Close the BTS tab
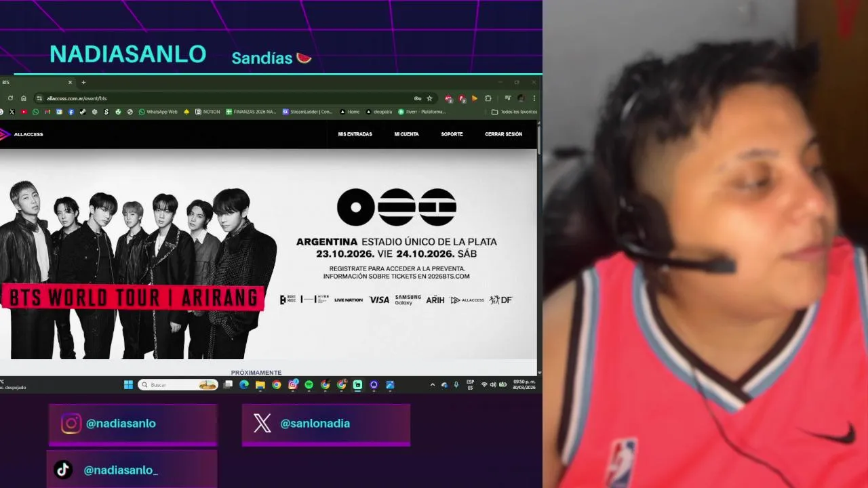This screenshot has height=488, width=868. pos(70,83)
